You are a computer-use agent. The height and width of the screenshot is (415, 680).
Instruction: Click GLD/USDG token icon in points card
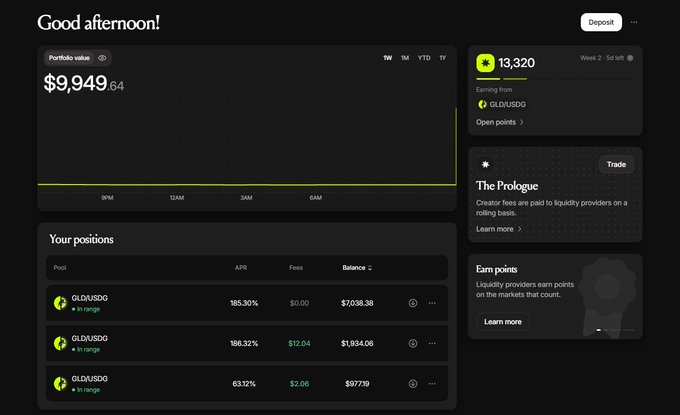click(482, 105)
